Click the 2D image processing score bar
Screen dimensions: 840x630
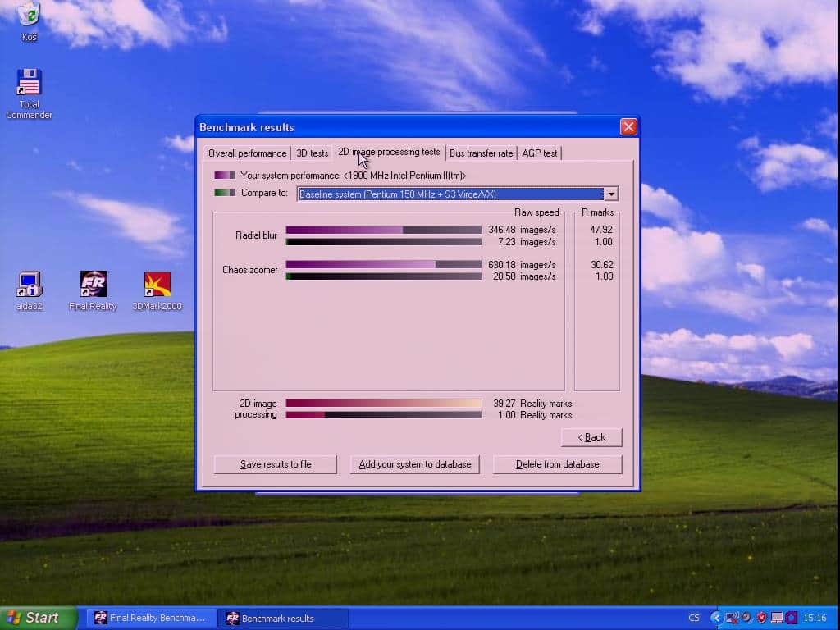384,404
